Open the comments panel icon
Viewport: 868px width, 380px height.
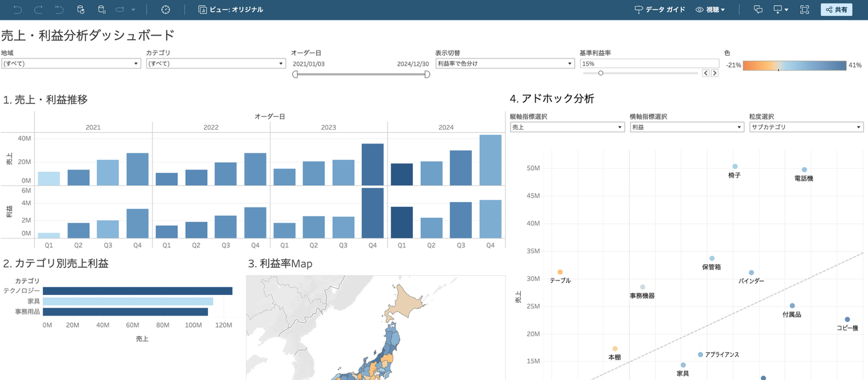[758, 10]
